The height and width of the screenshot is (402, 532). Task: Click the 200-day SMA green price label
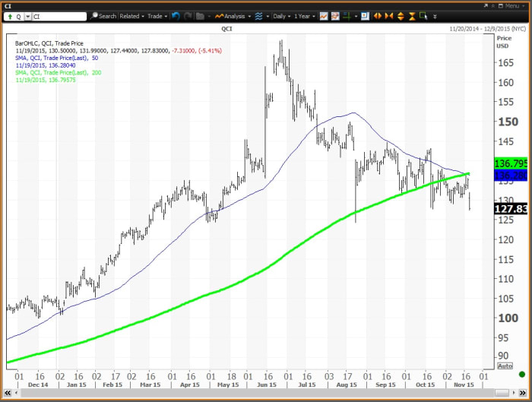[511, 163]
